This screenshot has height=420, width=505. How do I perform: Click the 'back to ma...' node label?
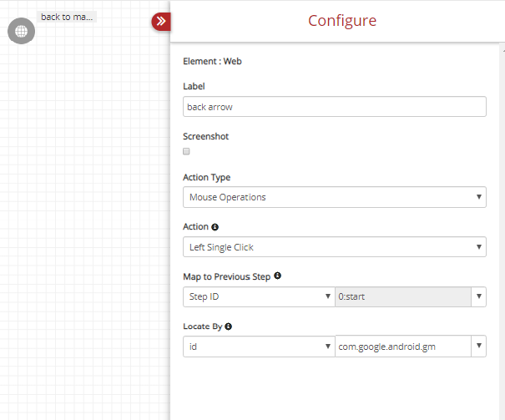coord(67,17)
